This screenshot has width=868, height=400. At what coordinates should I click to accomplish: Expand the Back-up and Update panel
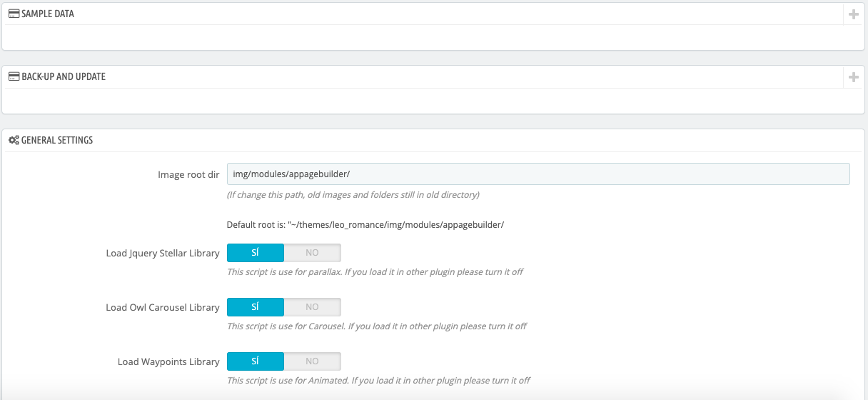pos(853,77)
